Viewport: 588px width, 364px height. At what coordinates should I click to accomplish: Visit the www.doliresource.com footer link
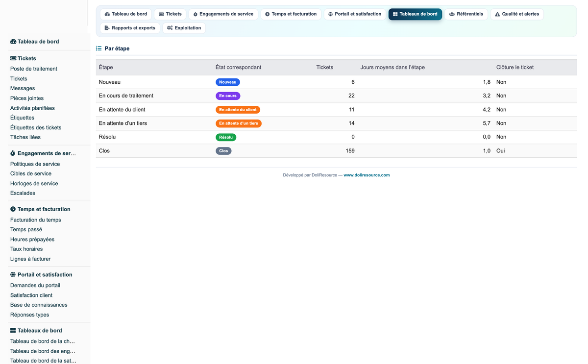click(x=367, y=175)
